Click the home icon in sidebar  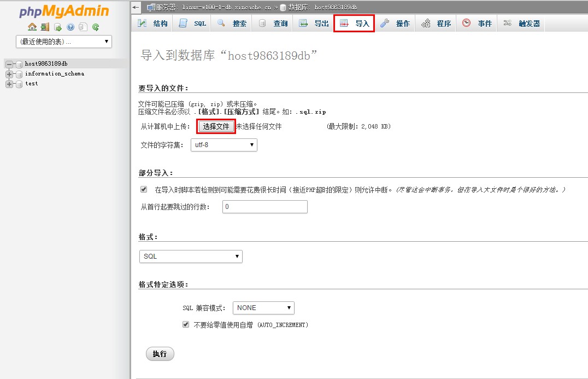tap(32, 27)
